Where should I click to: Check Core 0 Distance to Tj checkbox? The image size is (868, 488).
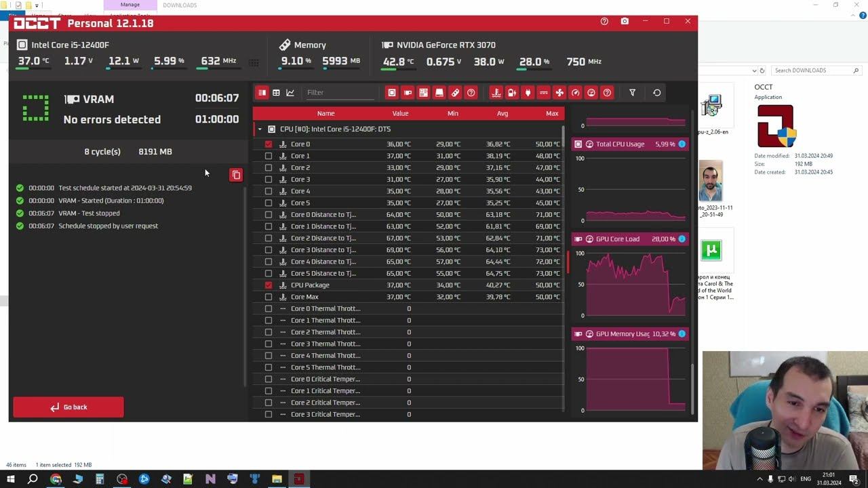269,215
